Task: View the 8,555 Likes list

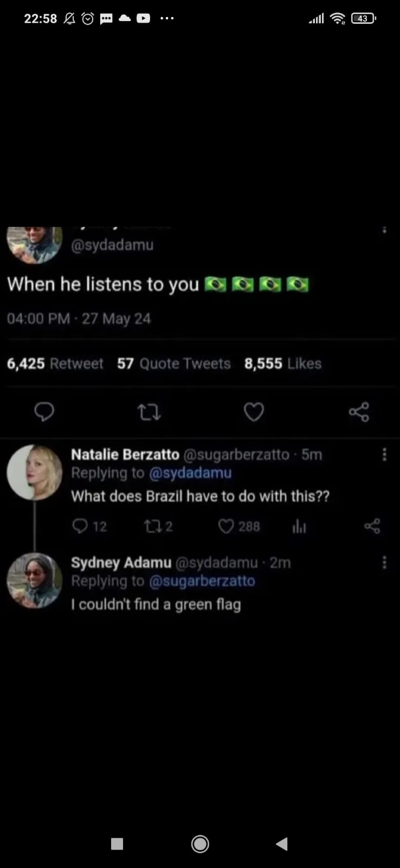Action: pyautogui.click(x=282, y=363)
